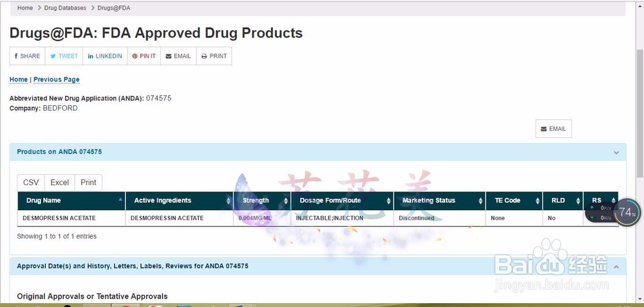The image size is (644, 307).
Task: Click the Approval Date(s) and History panel header
Action: (318, 266)
